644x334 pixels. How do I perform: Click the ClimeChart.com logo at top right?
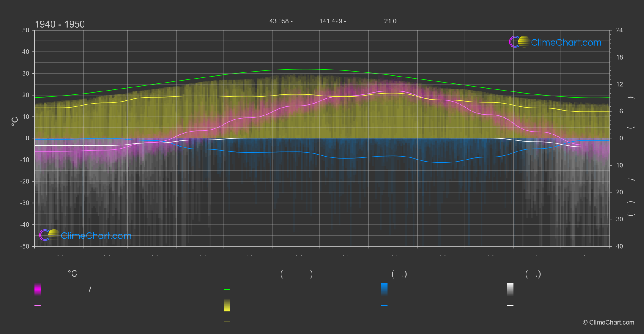coord(555,42)
